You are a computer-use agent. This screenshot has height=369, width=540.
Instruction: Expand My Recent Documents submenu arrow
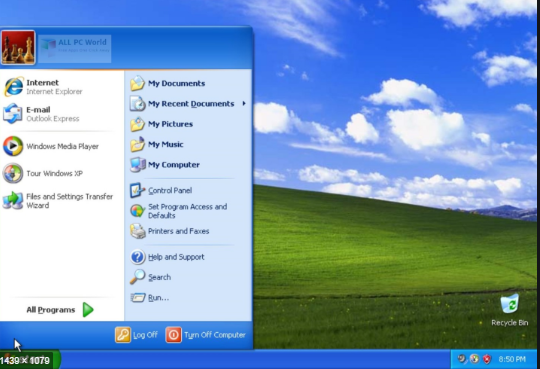coord(244,103)
